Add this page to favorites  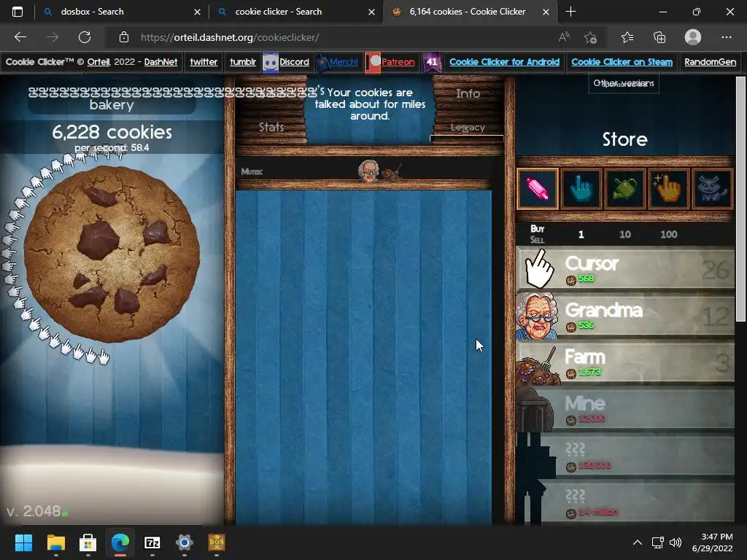(x=590, y=37)
